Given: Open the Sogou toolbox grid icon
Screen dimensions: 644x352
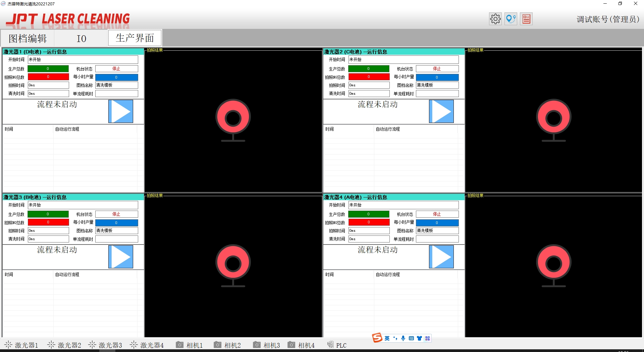Looking at the screenshot, I should (x=427, y=338).
